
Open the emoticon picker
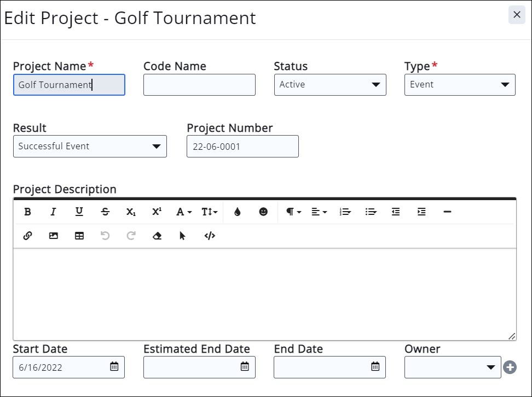[263, 212]
